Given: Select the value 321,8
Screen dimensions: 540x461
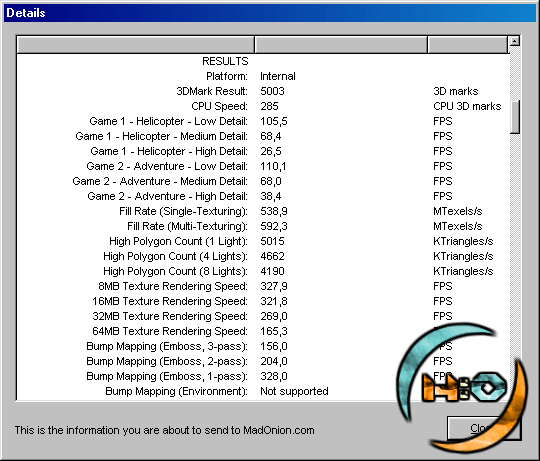Looking at the screenshot, I should 274,301.
